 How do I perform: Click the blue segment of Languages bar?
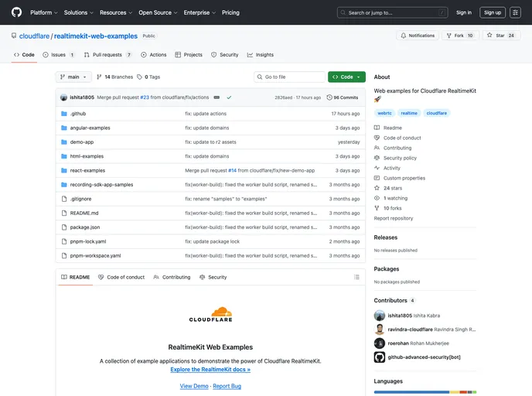(x=411, y=392)
